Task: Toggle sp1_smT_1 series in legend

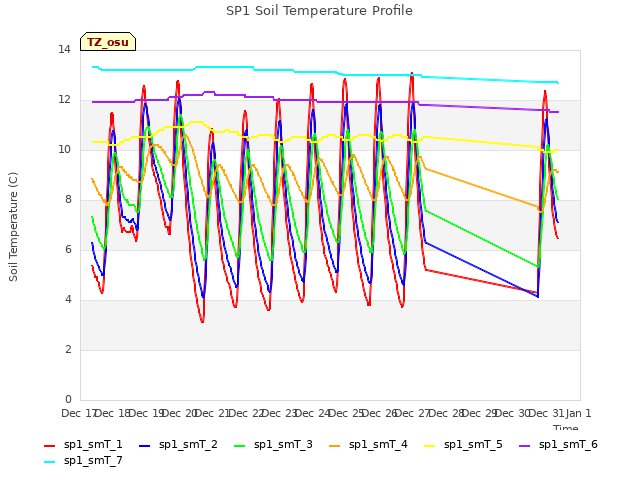Action: tap(83, 444)
